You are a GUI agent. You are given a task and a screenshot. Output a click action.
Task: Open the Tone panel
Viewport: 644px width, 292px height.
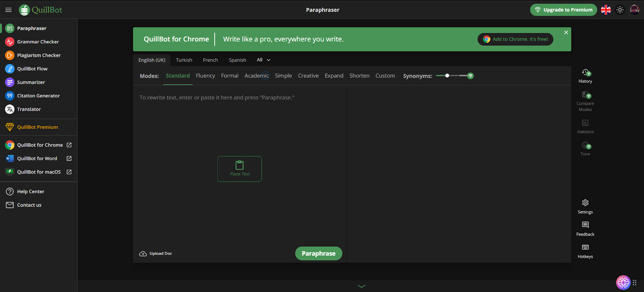585,149
